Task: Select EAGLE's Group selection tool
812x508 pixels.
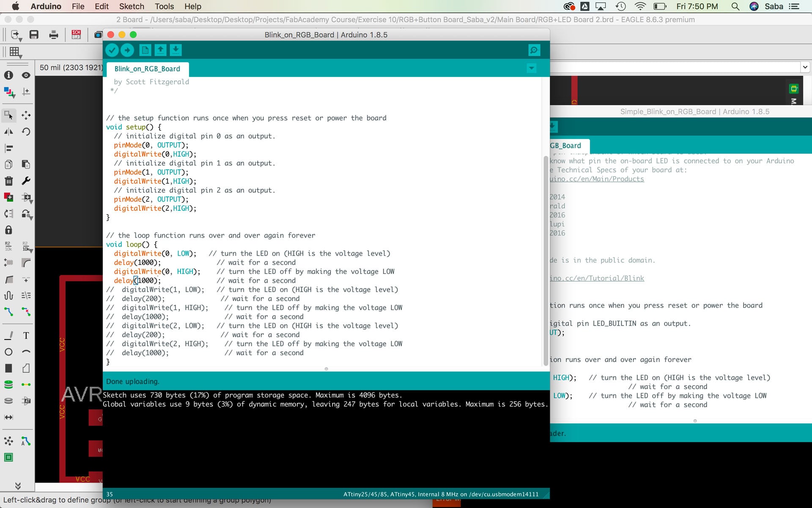Action: tap(8, 115)
